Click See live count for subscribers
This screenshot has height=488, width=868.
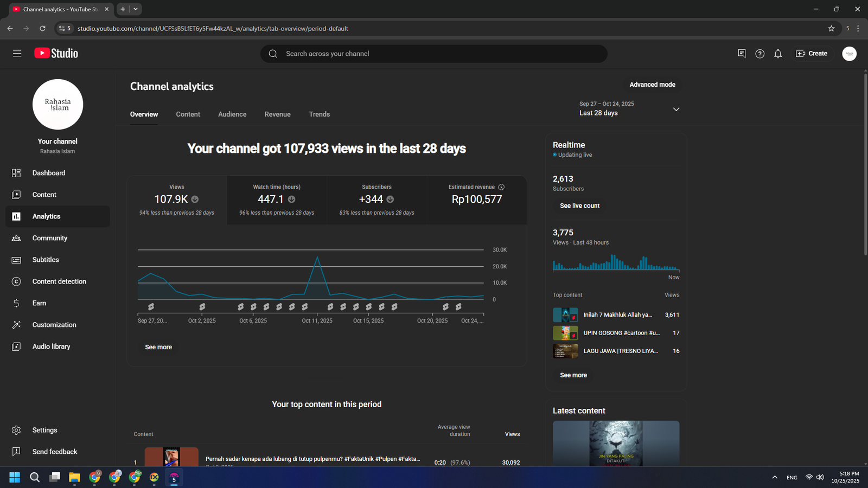(579, 206)
